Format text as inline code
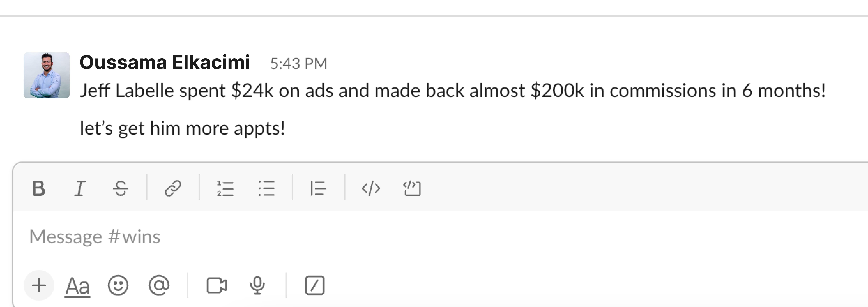This screenshot has height=307, width=868. (371, 188)
